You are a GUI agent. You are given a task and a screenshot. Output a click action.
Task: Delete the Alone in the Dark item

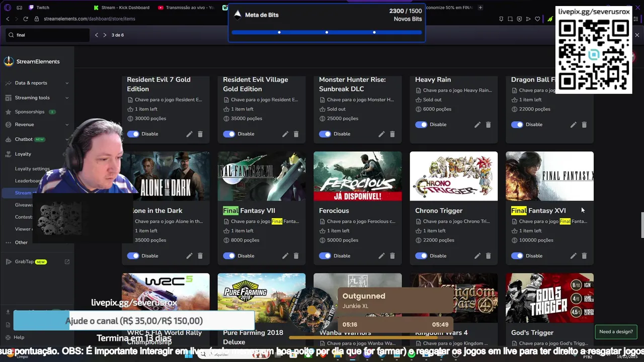click(x=200, y=256)
